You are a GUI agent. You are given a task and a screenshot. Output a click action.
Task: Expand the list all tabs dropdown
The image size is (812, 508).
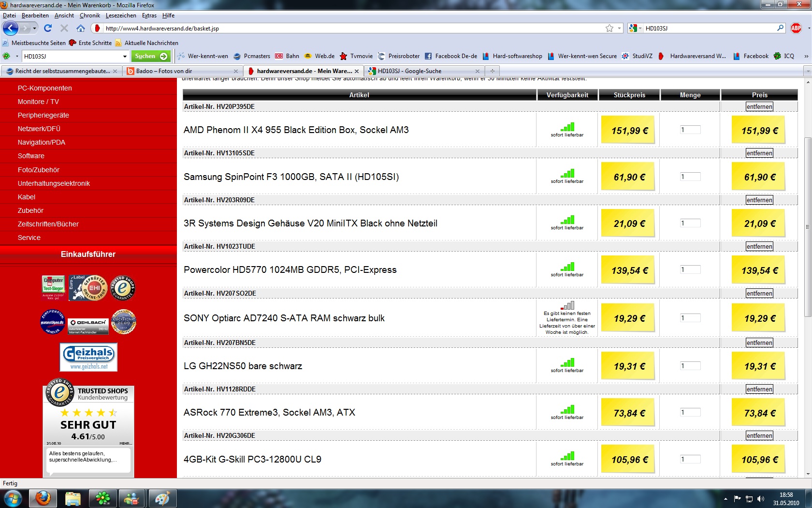pyautogui.click(x=807, y=71)
